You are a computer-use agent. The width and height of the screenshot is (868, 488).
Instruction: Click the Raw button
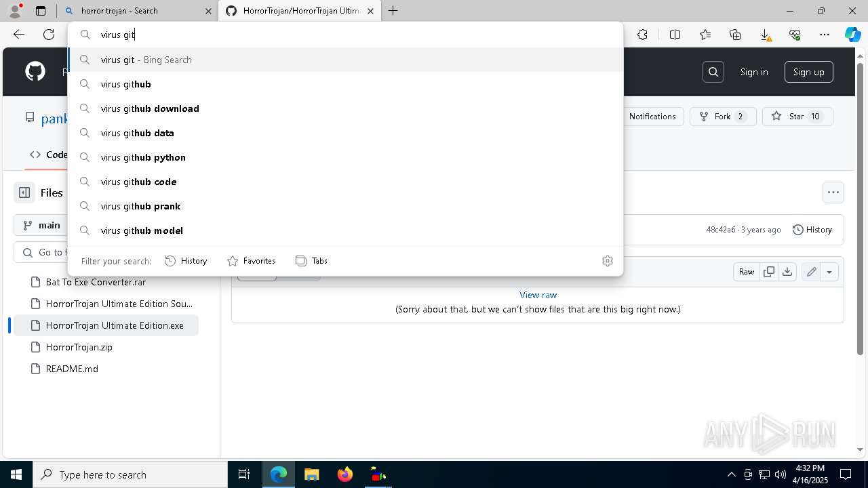click(x=747, y=272)
